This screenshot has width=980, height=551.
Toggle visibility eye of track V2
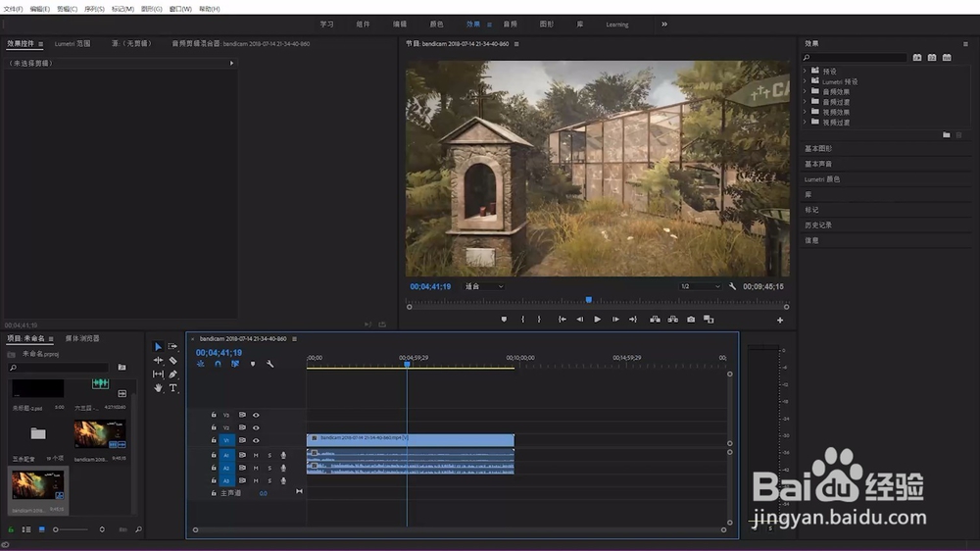click(256, 427)
